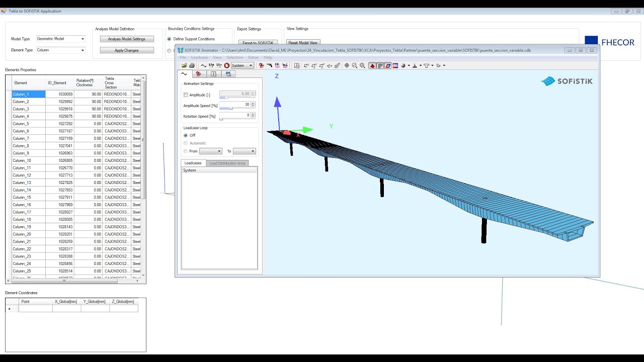
Task: Switch to the wave animation side-panel tab
Action: 184,74
